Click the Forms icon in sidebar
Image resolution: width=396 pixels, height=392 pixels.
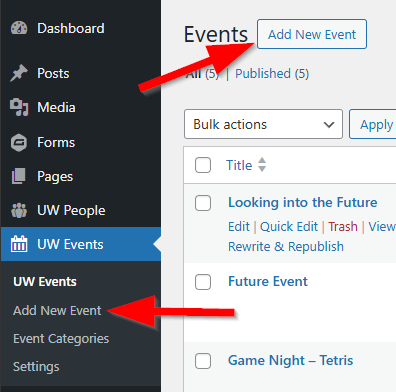(19, 143)
